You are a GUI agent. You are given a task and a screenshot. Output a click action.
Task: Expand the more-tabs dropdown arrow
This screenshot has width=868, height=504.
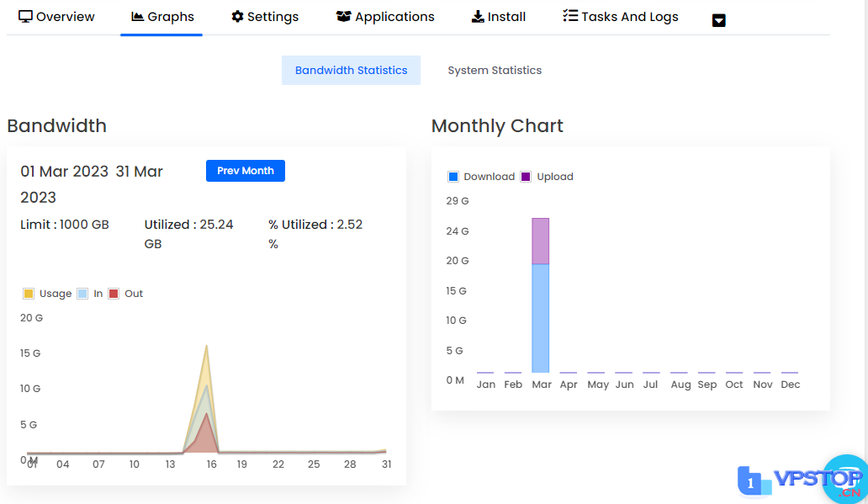pos(718,20)
